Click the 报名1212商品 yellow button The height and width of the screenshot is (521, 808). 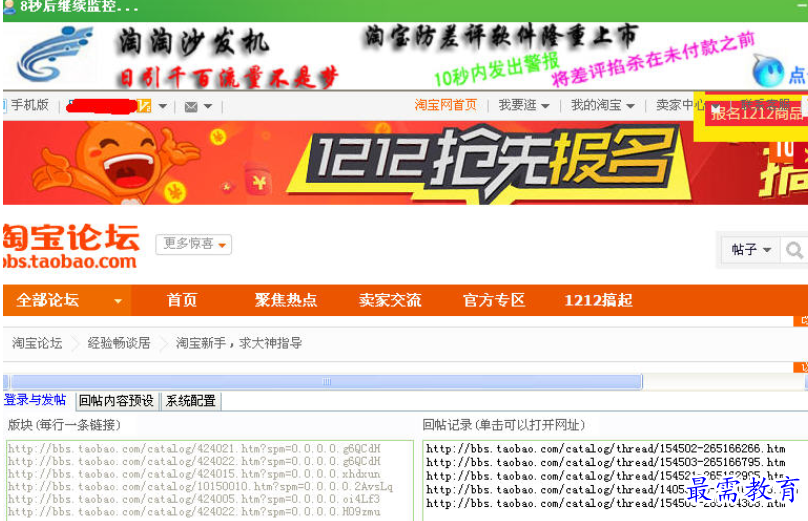pos(756,113)
